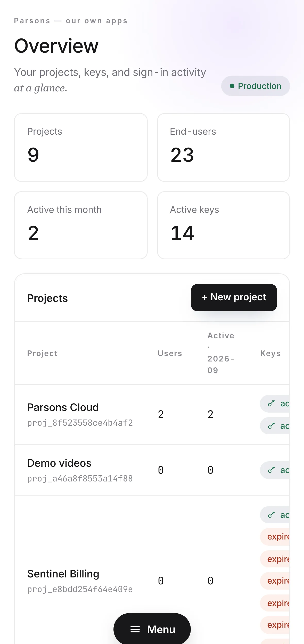The image size is (304, 644).
Task: Create a new project
Action: coord(234,297)
